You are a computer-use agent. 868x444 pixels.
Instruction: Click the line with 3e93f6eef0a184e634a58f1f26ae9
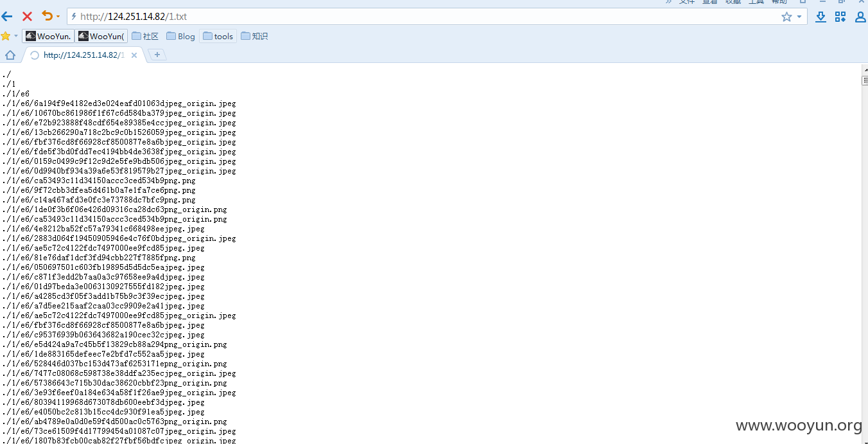click(119, 393)
